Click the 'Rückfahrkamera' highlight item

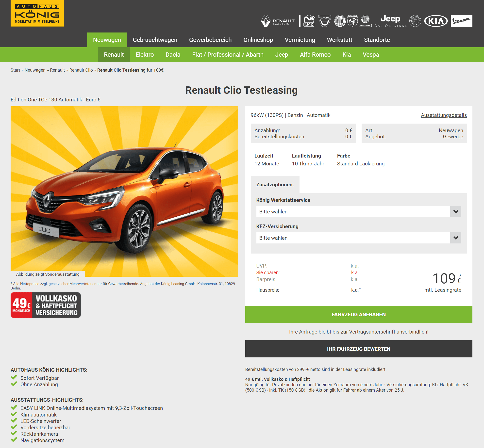click(39, 434)
